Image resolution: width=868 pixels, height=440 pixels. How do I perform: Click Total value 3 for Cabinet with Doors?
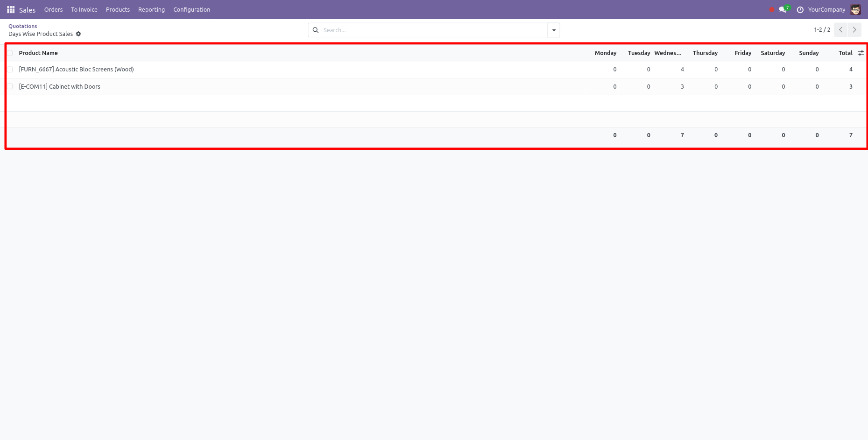point(851,87)
